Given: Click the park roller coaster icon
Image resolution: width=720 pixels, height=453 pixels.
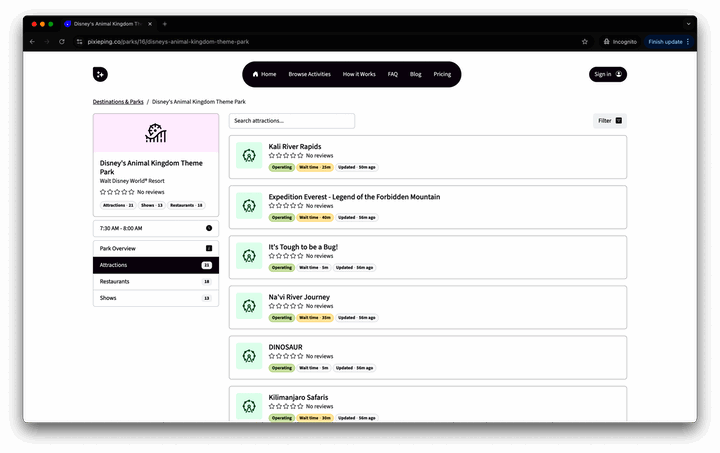Looking at the screenshot, I should click(155, 133).
